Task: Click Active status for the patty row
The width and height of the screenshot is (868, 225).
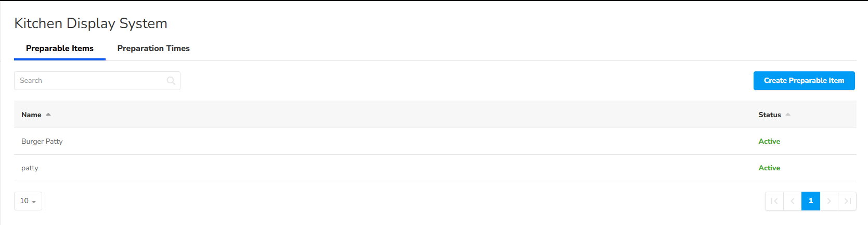Action: (769, 168)
